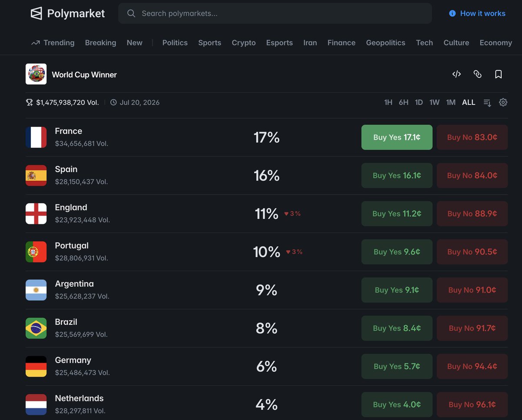
Task: Click the trophy volume icon
Action: [x=29, y=103]
